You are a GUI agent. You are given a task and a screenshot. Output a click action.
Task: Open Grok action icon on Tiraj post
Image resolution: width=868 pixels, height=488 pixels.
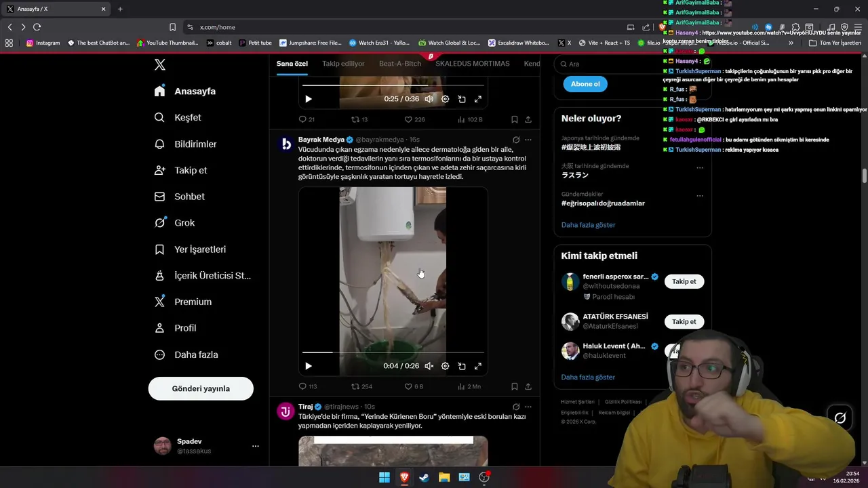516,407
